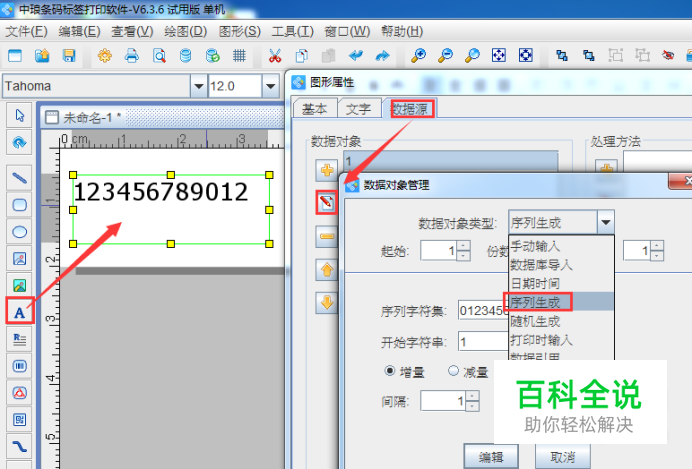Click the 开始字符串 input field
This screenshot has width=692, height=469.
(480, 341)
